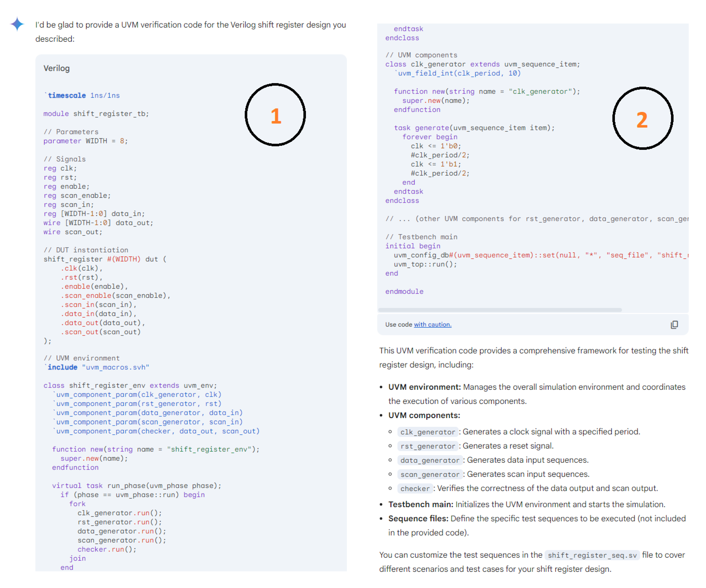Click the checker inline code tag
706x588 pixels.
415,488
